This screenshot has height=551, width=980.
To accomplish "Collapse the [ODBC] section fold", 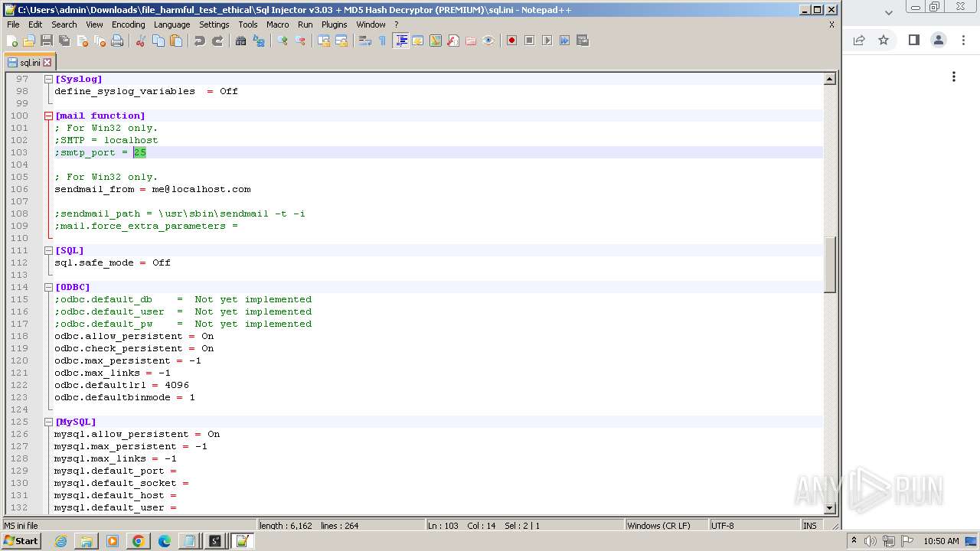I will click(x=48, y=287).
